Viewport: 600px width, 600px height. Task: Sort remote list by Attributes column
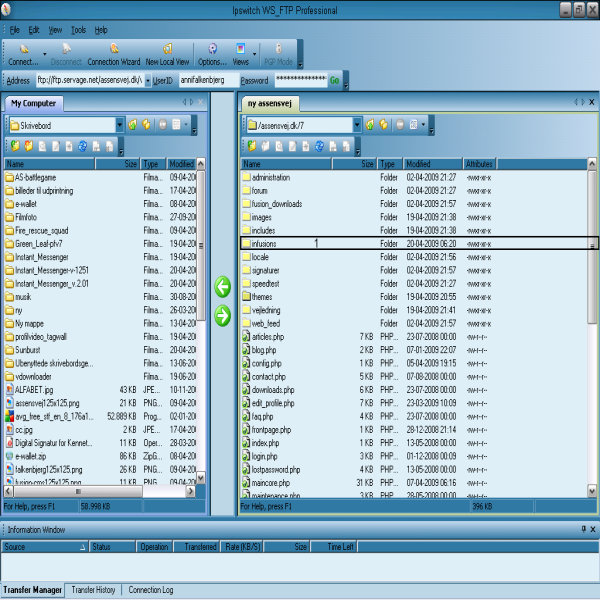coord(479,164)
